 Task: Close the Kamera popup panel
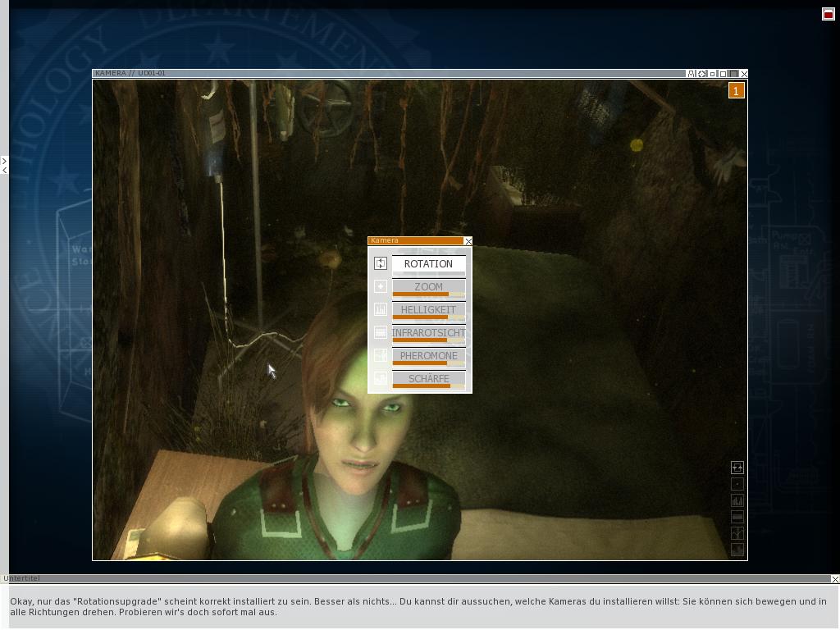point(468,241)
